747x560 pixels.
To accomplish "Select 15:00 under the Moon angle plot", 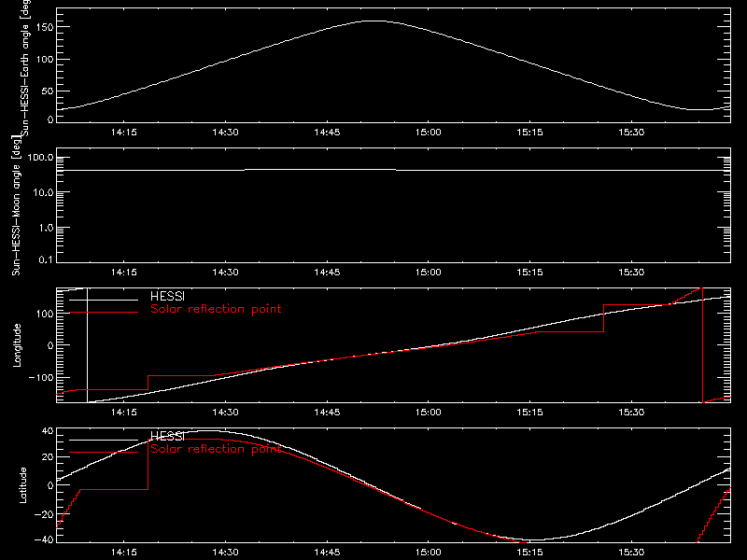I will (x=429, y=273).
